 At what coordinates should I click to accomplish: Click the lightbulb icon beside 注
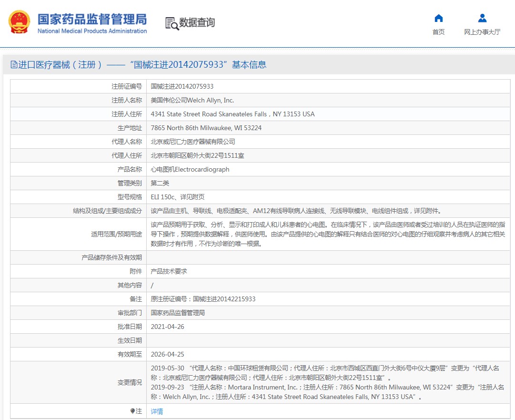click(x=132, y=411)
